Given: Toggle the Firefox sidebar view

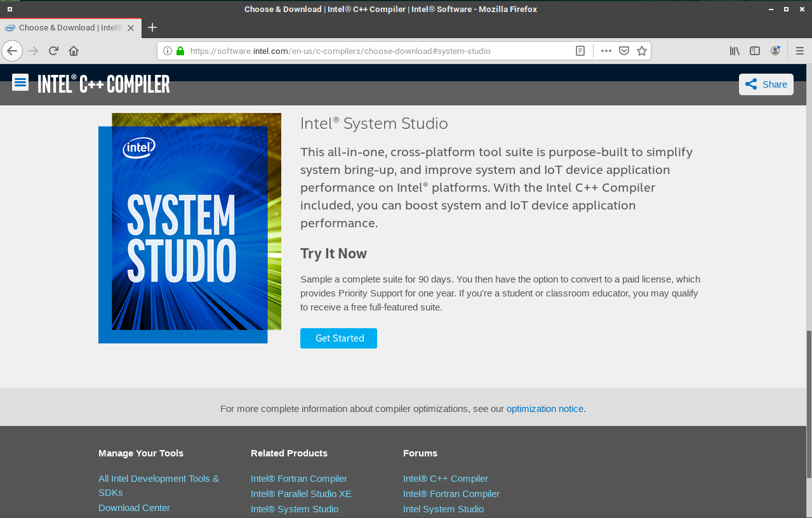Looking at the screenshot, I should coord(755,51).
